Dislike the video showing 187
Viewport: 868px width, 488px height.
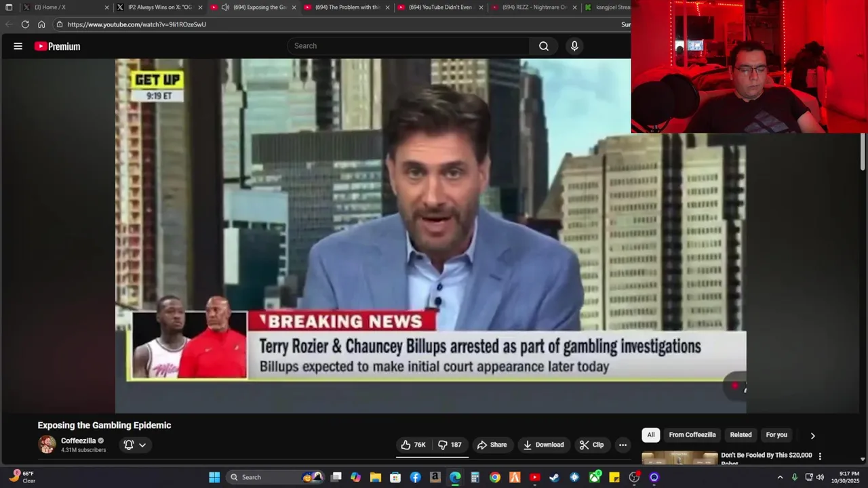pos(450,445)
